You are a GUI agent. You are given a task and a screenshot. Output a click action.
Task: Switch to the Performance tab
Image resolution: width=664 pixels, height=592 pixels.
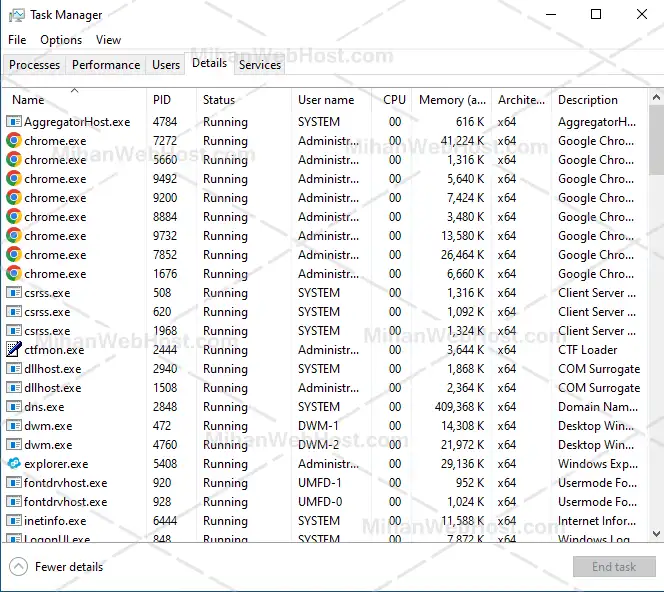pyautogui.click(x=106, y=65)
